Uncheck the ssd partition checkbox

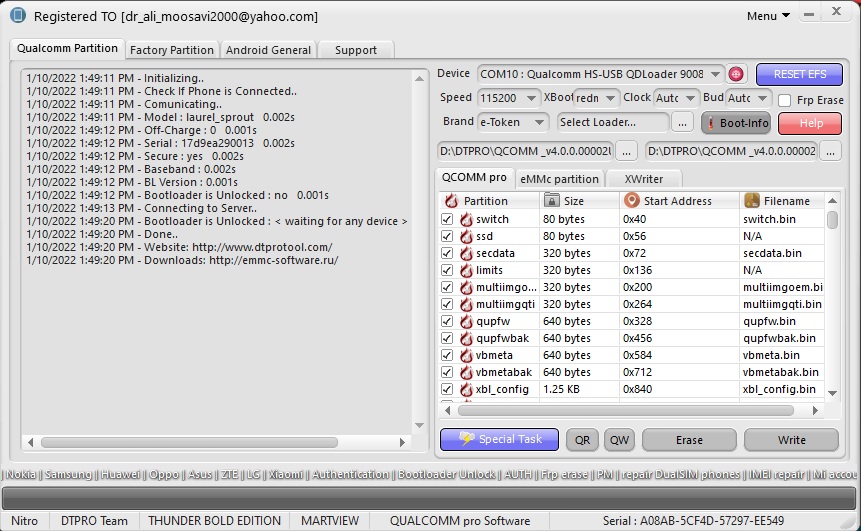447,236
